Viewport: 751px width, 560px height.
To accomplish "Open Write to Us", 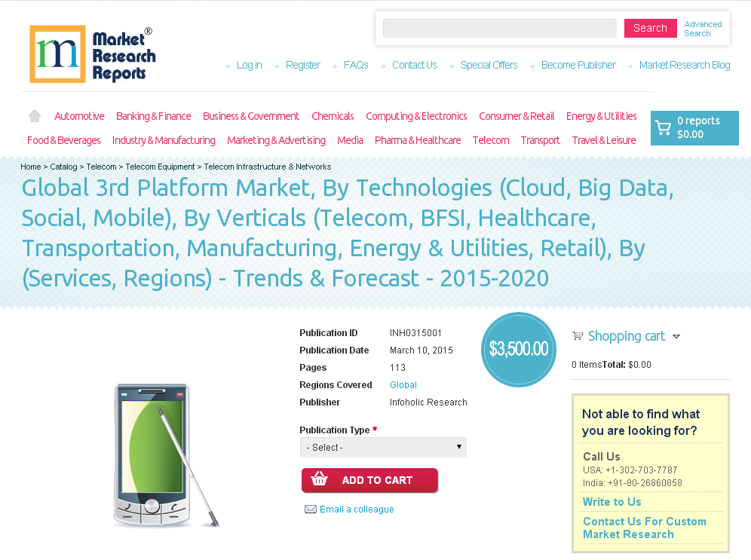I will [612, 501].
